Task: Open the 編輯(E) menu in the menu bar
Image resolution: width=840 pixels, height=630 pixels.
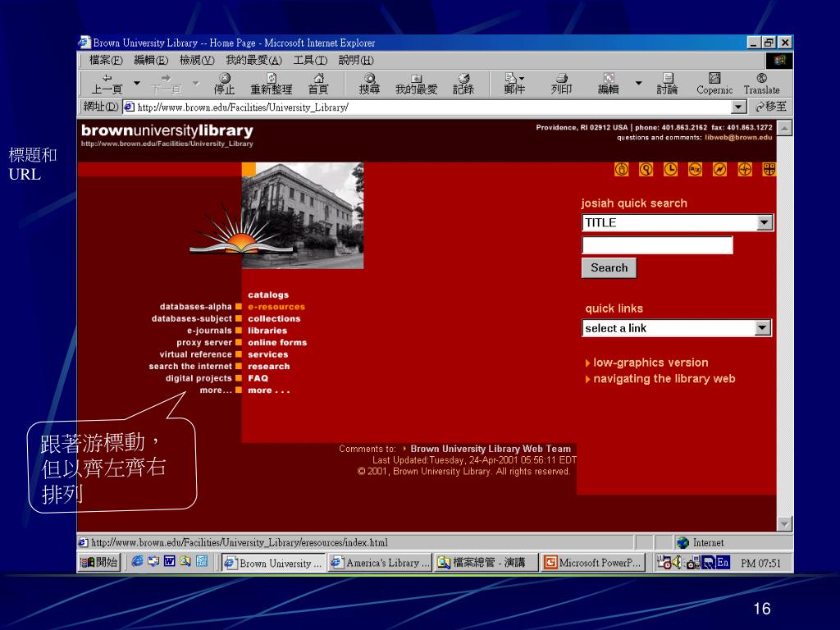Action: [x=151, y=60]
